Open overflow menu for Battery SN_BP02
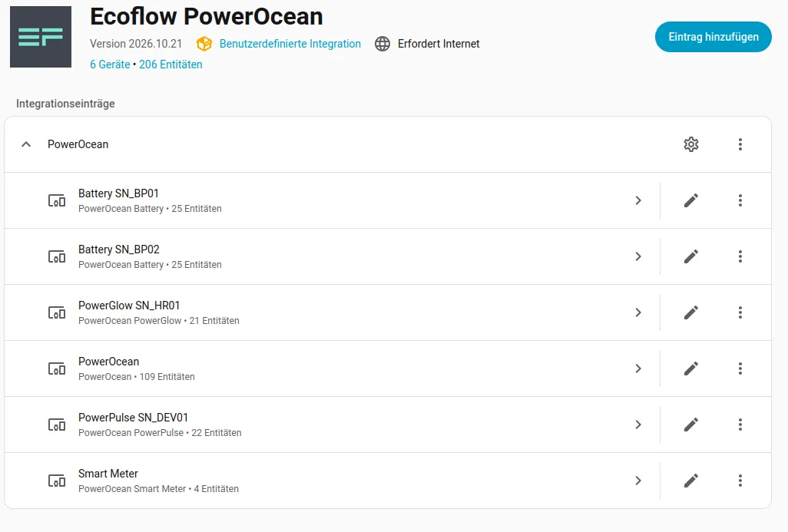 (740, 256)
